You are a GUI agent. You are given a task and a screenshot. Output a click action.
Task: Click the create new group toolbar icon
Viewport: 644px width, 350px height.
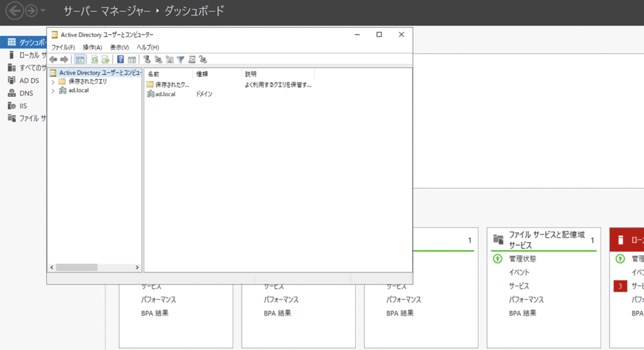tap(158, 60)
